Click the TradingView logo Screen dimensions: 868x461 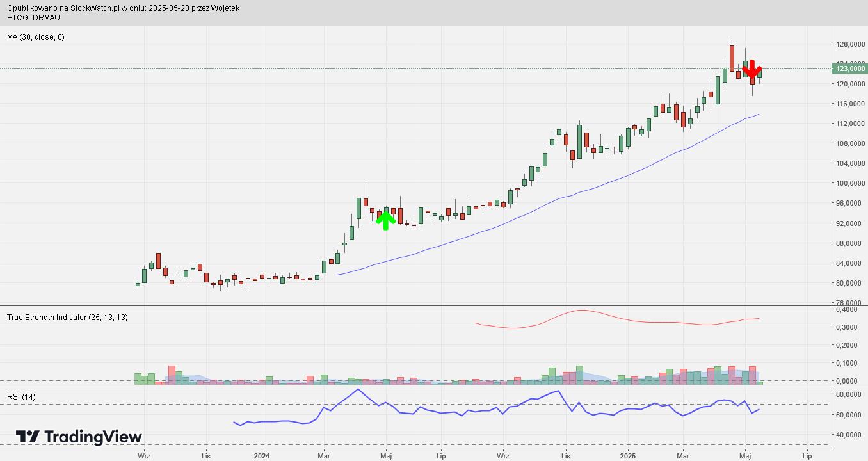[79, 437]
